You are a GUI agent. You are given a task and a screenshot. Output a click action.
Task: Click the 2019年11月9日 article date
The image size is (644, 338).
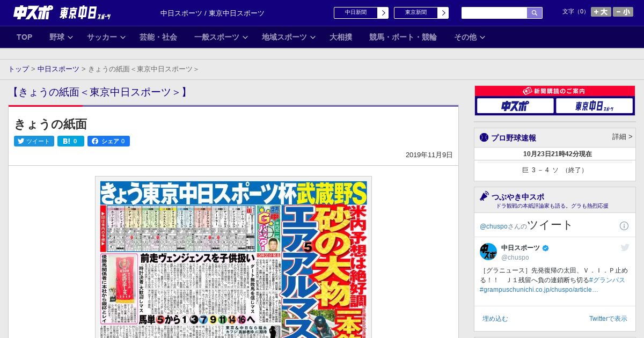[x=429, y=155]
